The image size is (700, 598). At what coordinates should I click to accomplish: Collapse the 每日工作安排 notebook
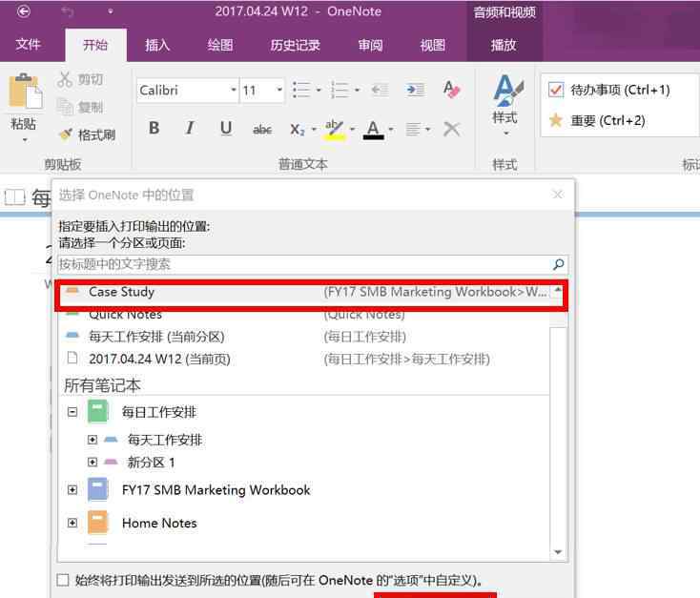tap(72, 412)
